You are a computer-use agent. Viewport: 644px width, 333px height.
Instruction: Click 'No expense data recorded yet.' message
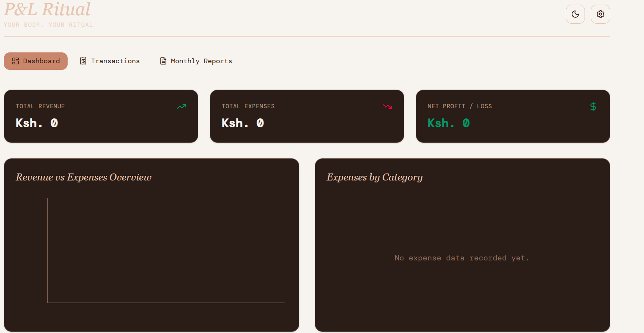[x=462, y=258]
